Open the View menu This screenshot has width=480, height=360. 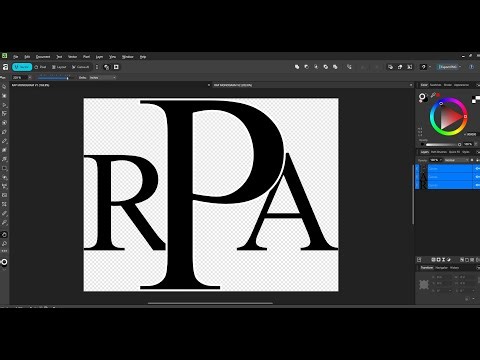click(113, 57)
